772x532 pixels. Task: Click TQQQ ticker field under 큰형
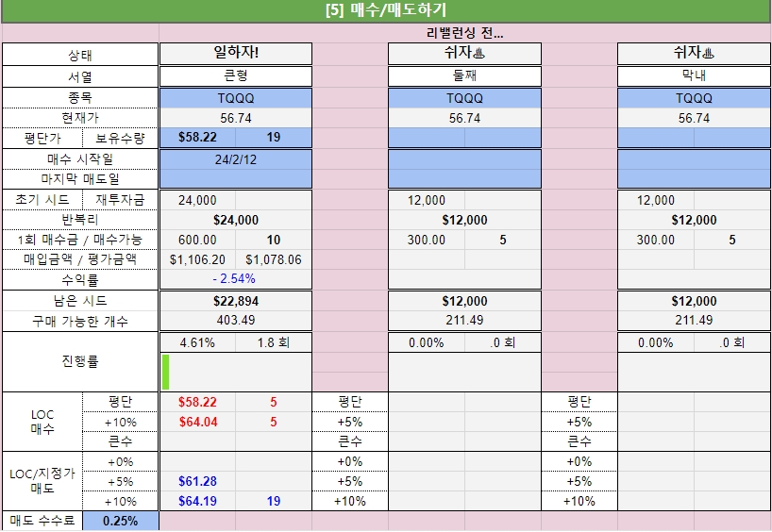click(x=236, y=98)
